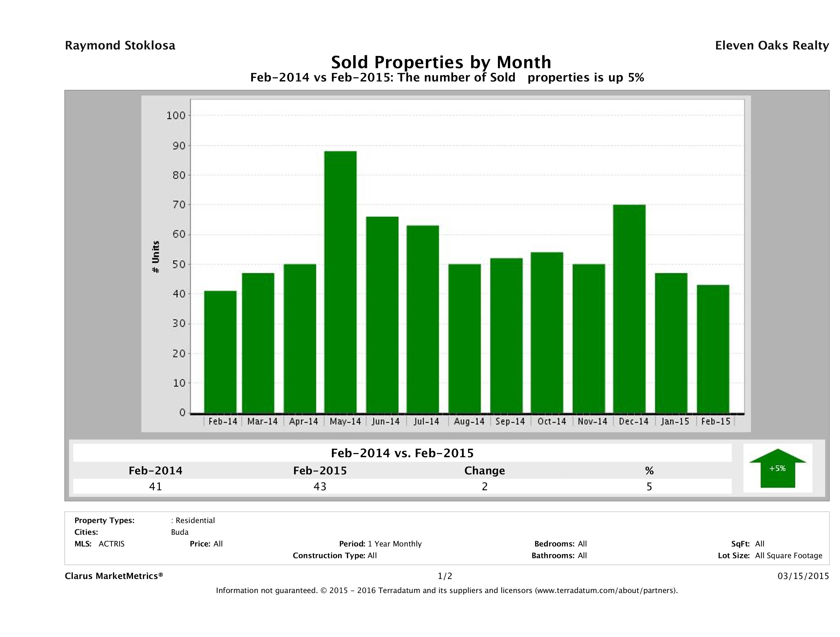This screenshot has height=637, width=840.
Task: Click the 03/15/2015 date footer
Action: 803,576
